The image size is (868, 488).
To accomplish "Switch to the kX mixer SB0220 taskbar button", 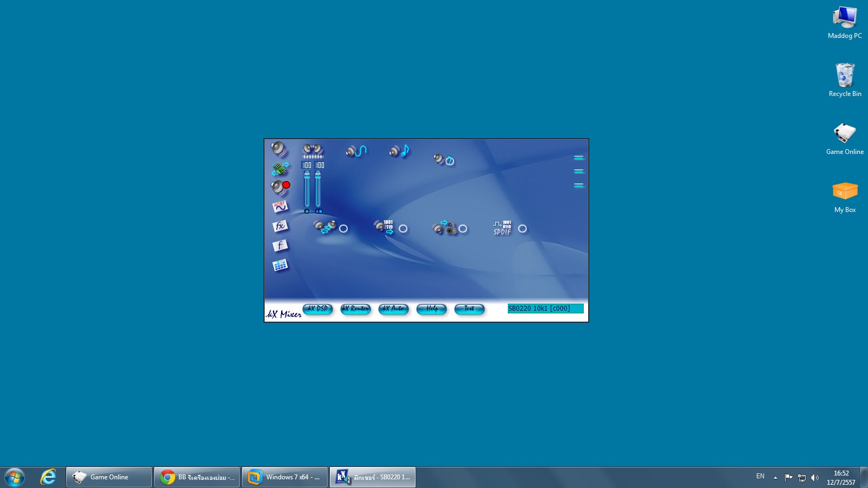I will pos(373,477).
